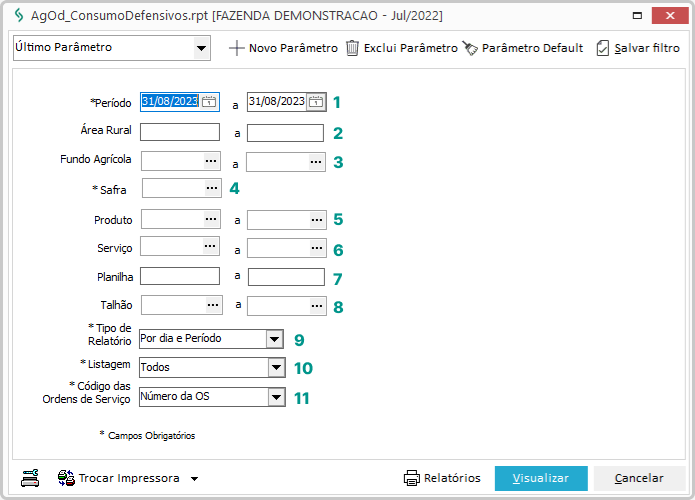
Task: Expand Código das Ordens de Serviço dropdown
Action: pyautogui.click(x=276, y=397)
